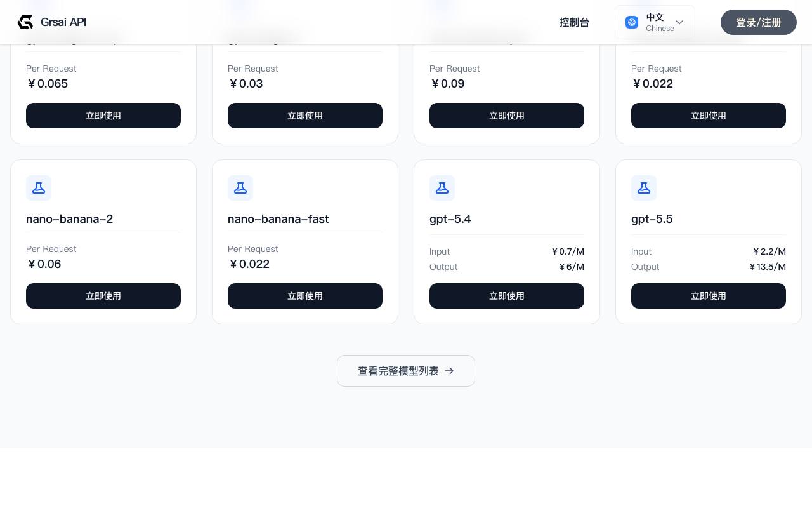The image size is (812, 508).
Task: Open the 控制台 console link
Action: click(x=574, y=22)
